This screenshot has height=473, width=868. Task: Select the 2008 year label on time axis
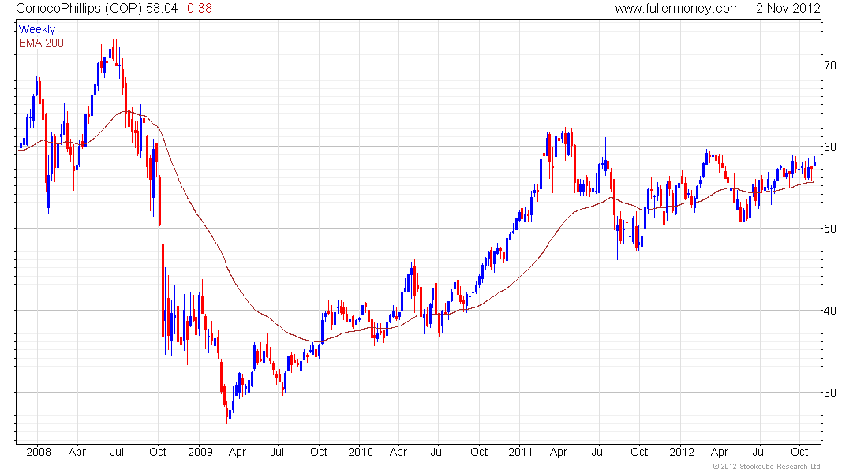click(38, 452)
